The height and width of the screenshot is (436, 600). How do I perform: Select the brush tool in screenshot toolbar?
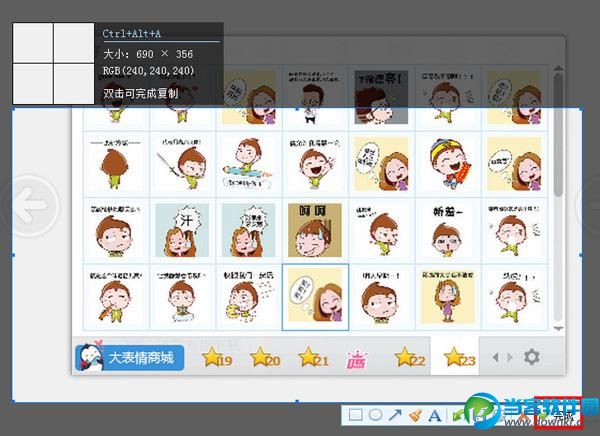point(415,415)
